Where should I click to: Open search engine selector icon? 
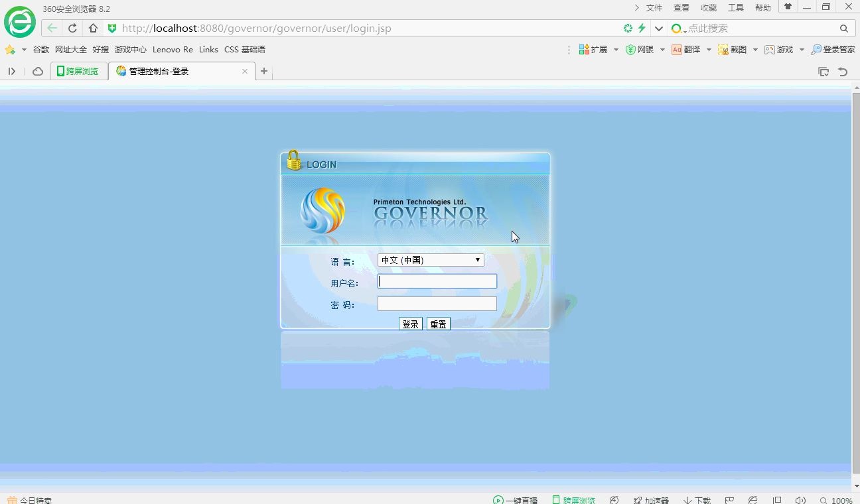[678, 29]
